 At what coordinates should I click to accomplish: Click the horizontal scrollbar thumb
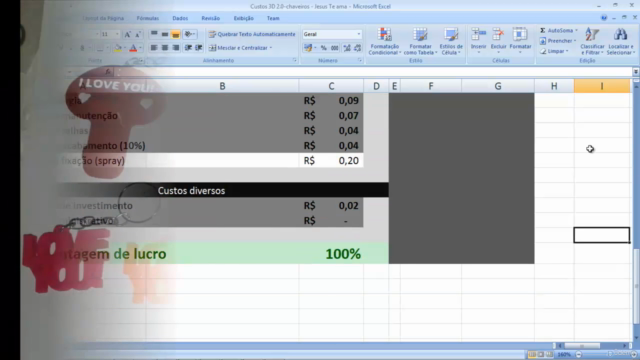[x=582, y=346]
